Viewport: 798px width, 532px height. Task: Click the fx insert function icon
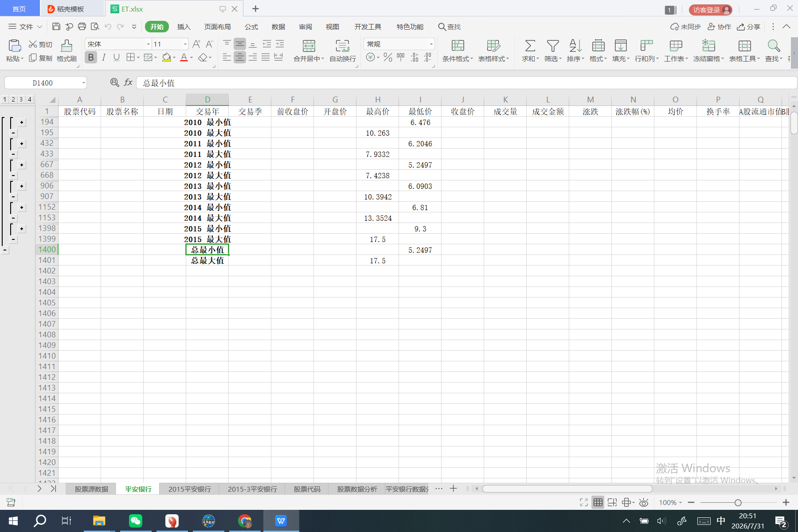click(128, 82)
